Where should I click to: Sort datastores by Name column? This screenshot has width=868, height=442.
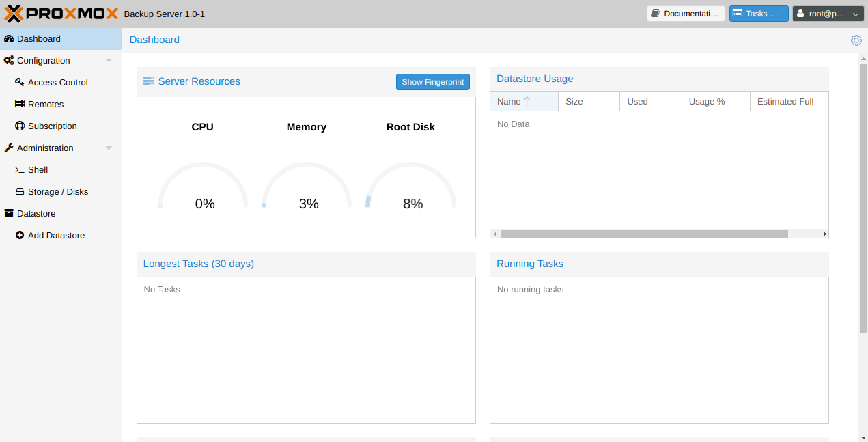524,101
